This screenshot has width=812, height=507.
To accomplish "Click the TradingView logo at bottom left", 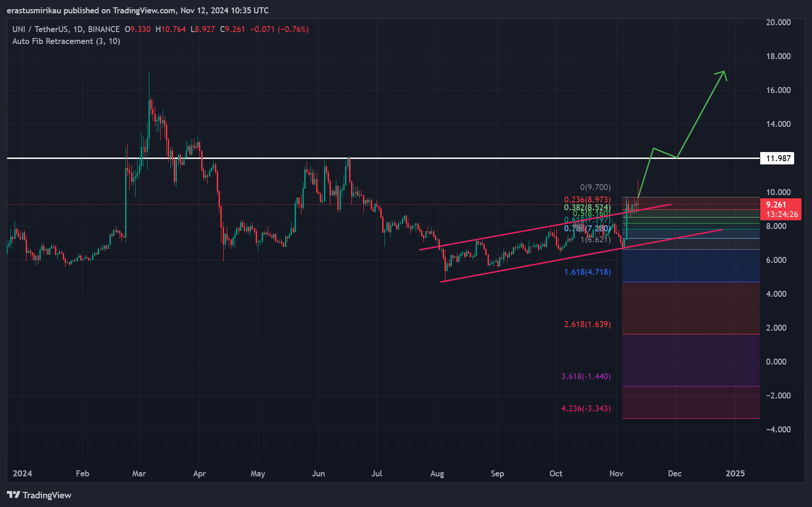I will [39, 495].
